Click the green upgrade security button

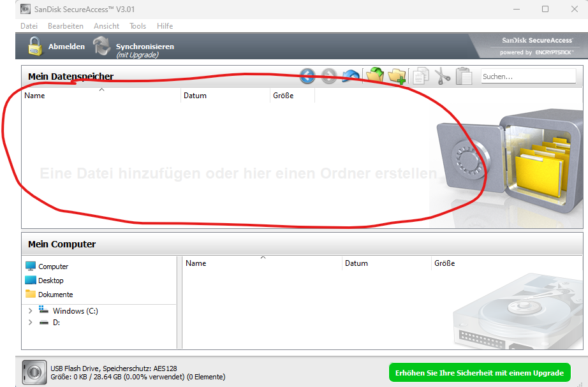coord(480,372)
